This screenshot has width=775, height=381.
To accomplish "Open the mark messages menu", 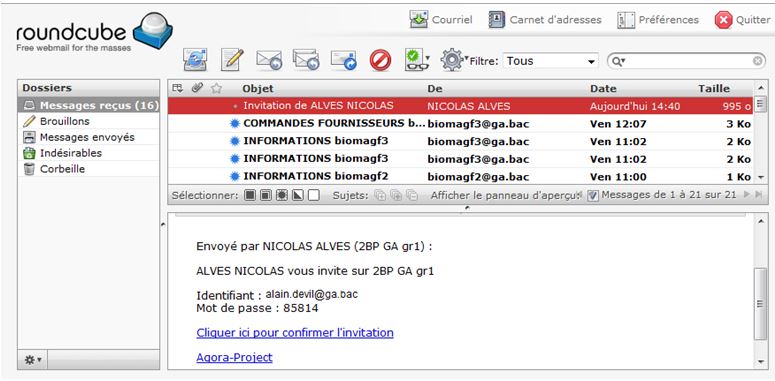I will click(x=417, y=60).
